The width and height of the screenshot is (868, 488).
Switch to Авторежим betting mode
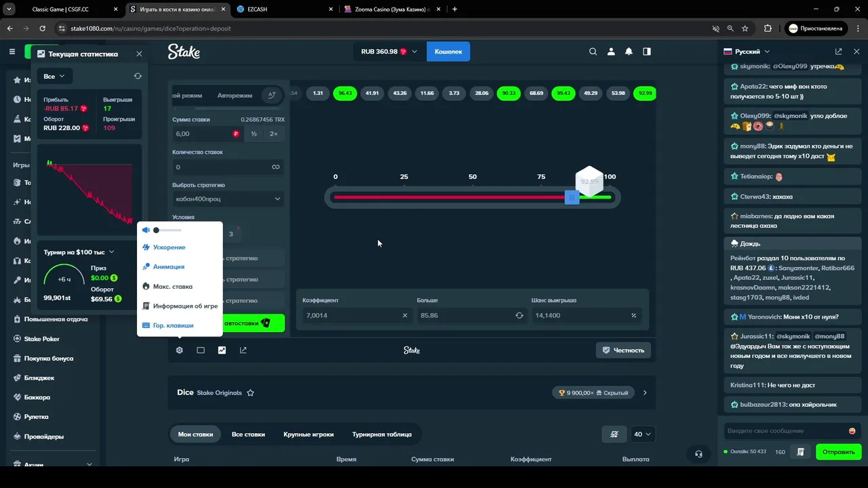[x=235, y=96]
